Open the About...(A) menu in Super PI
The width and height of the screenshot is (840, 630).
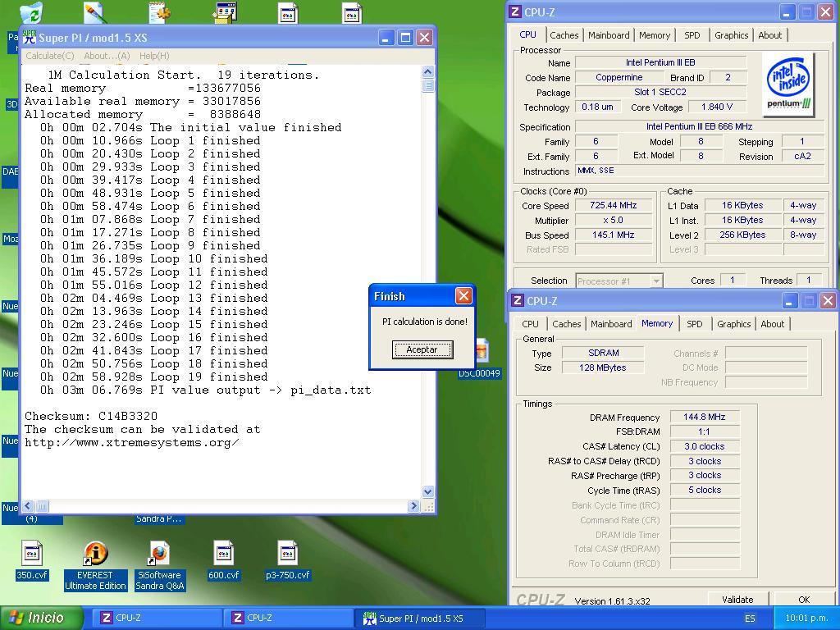(107, 56)
